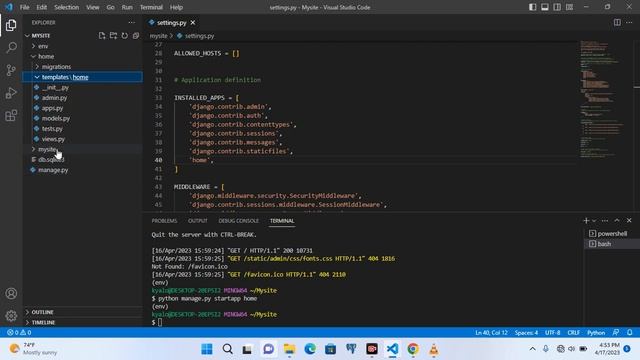The width and height of the screenshot is (640, 360).
Task: Open Explorer more actions ellipsis
Action: (131, 22)
